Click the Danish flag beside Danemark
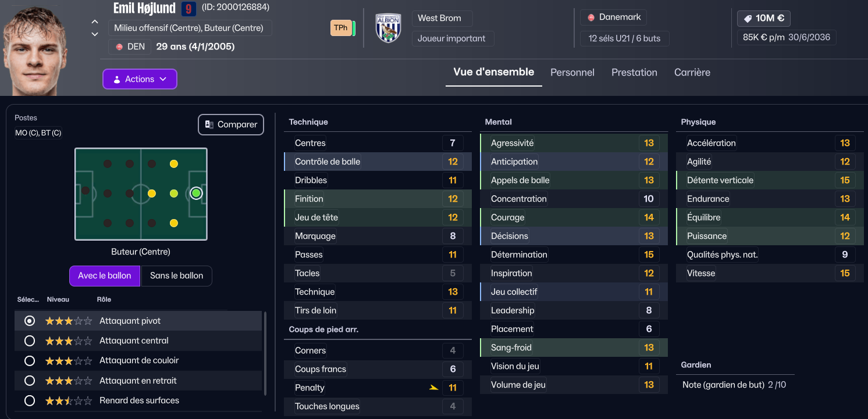This screenshot has height=419, width=868. coord(591,17)
